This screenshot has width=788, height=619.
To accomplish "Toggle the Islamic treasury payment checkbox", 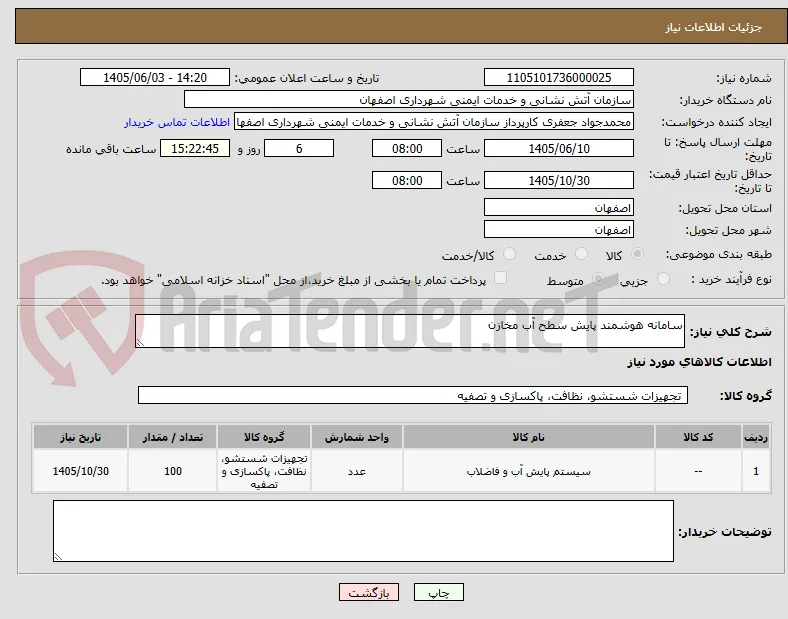I will click(501, 278).
